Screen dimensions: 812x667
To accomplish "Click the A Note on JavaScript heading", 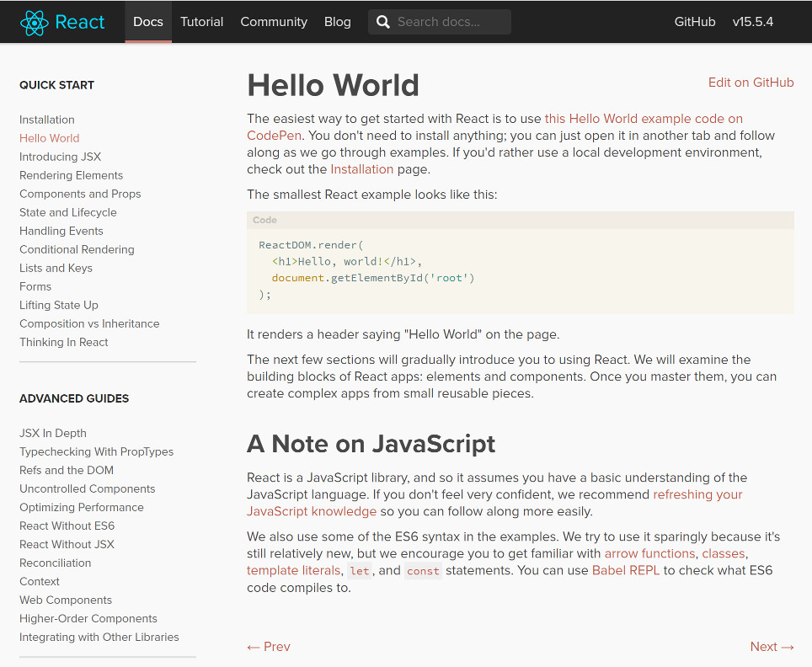I will tap(371, 444).
